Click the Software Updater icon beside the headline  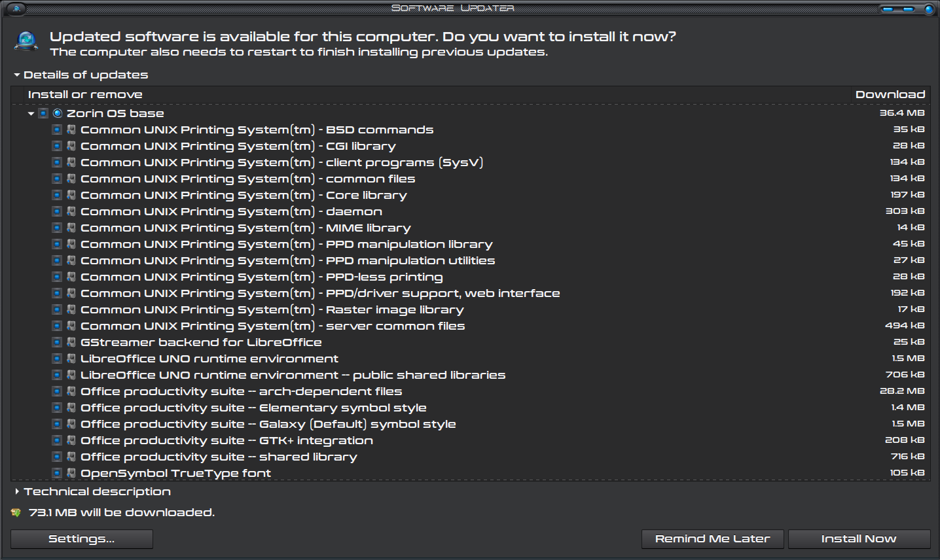pos(26,42)
